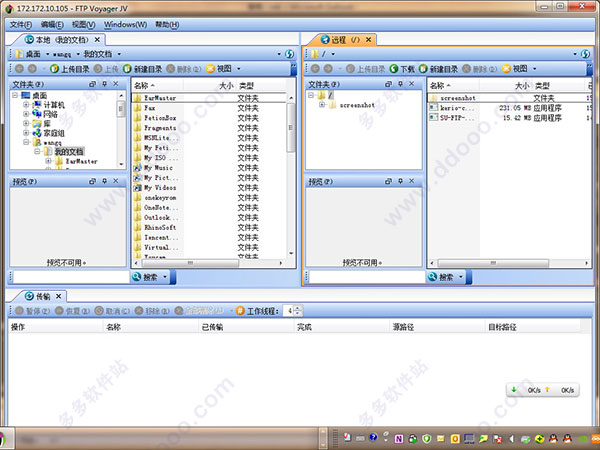Click 新建目录 in remote pane toolbar
600x450 pixels.
click(439, 69)
